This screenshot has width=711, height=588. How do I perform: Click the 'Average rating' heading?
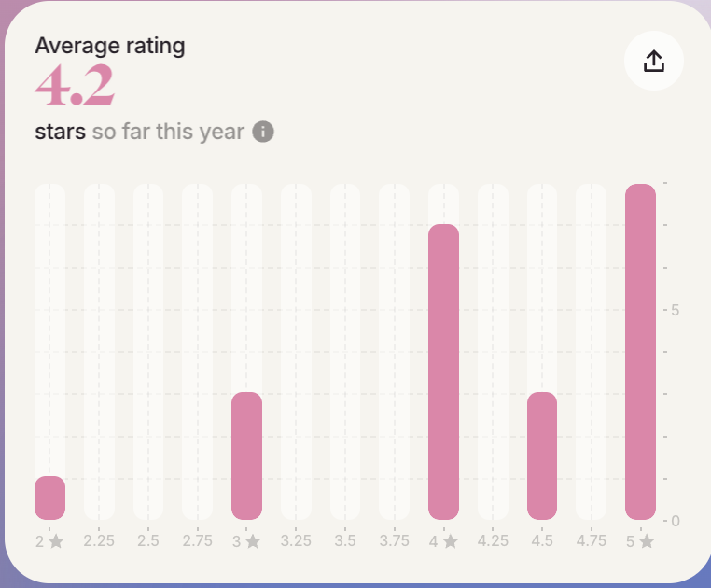click(x=110, y=46)
